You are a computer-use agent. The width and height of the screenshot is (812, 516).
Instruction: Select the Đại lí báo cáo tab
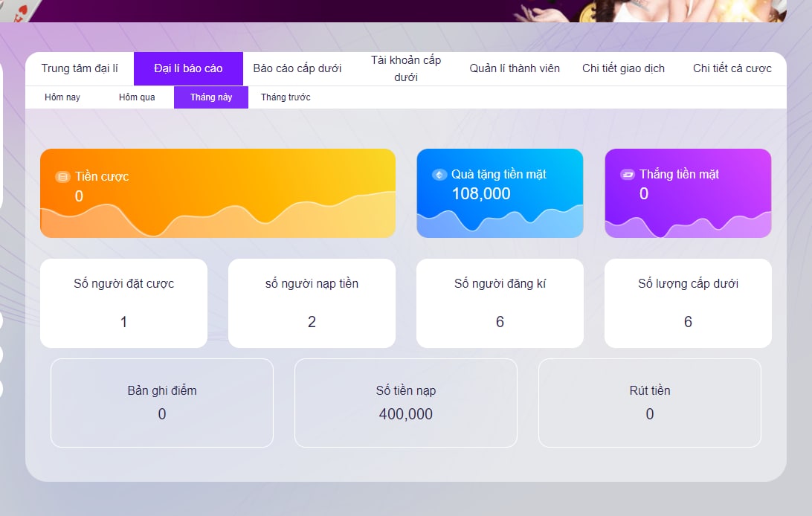click(x=189, y=68)
